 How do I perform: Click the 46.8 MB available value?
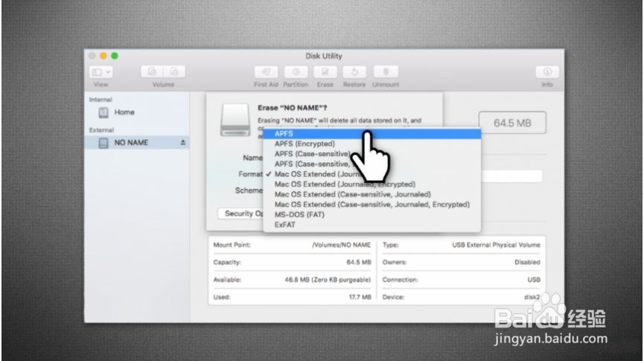pos(328,280)
